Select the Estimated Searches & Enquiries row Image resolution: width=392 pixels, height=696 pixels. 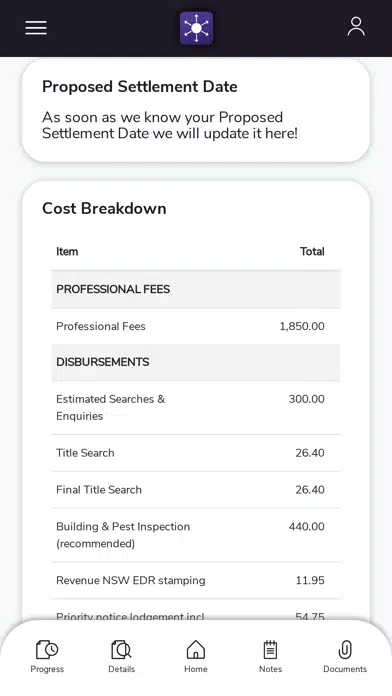tap(196, 407)
